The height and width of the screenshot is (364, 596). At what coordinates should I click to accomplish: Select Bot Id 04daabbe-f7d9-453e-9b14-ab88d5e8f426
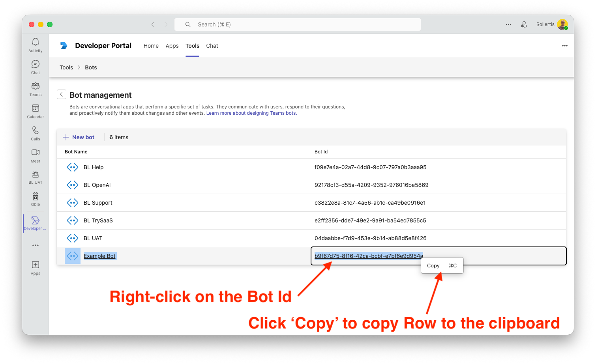coord(370,238)
